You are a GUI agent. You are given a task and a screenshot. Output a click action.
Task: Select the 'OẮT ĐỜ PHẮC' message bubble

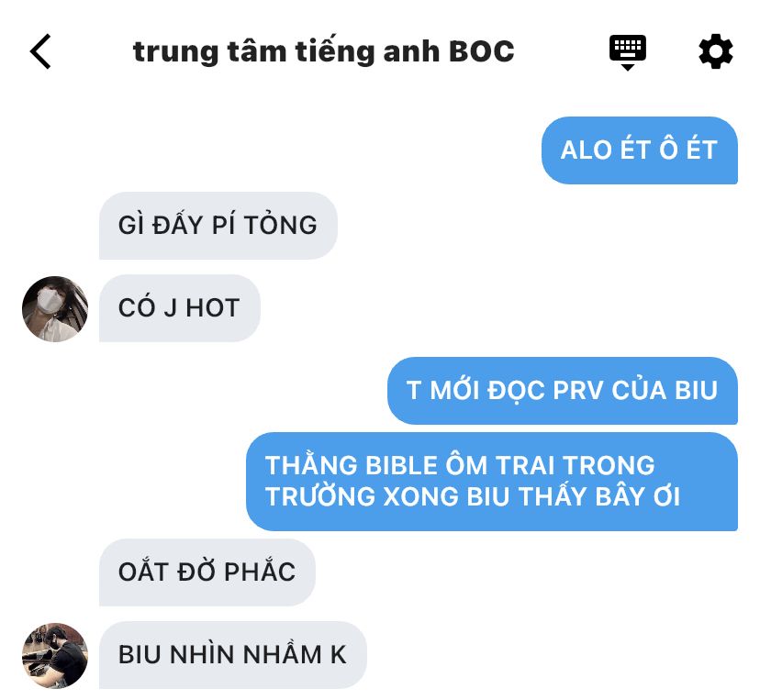click(x=207, y=572)
